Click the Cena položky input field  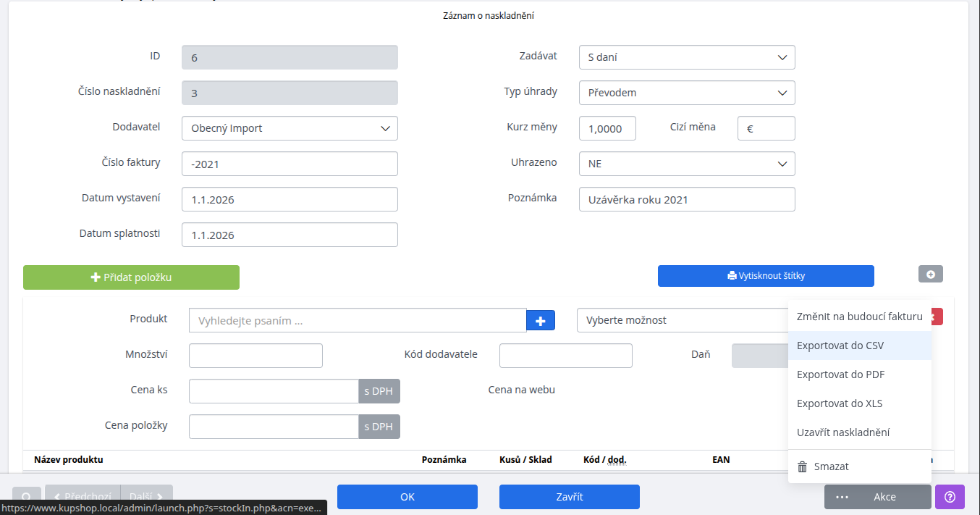[x=274, y=427]
